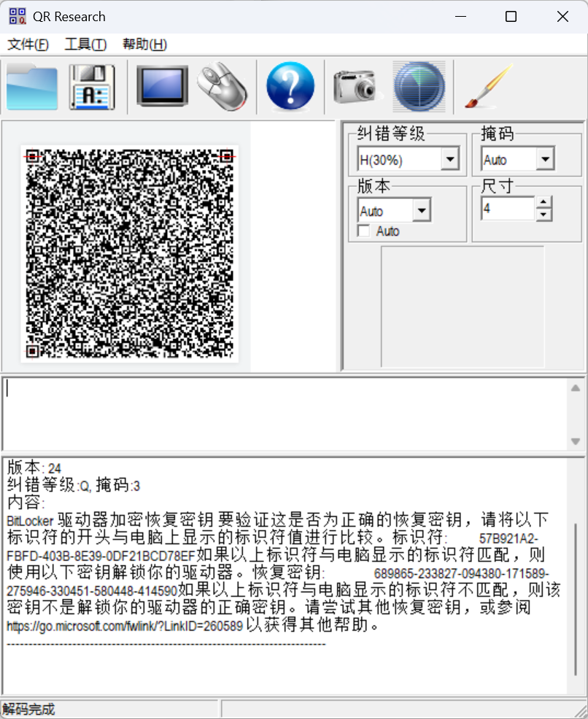
Task: Click the monitor screen capture icon
Action: (163, 86)
